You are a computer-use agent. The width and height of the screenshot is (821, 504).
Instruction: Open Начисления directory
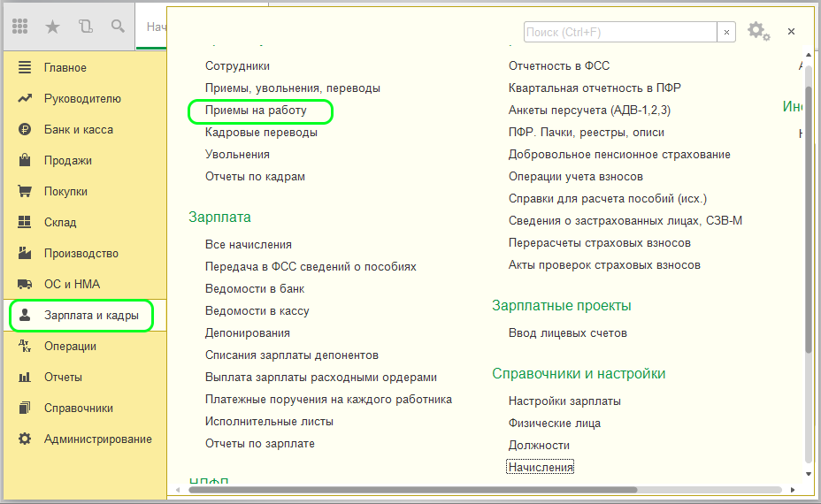(x=541, y=467)
